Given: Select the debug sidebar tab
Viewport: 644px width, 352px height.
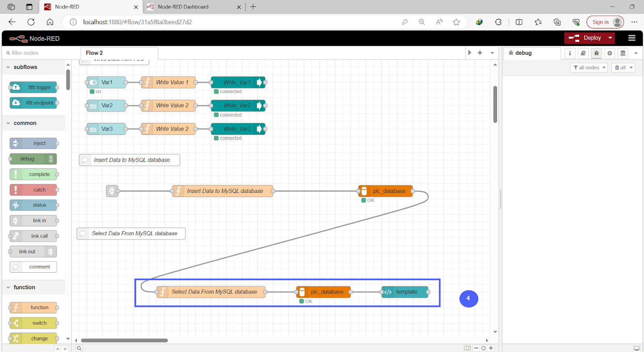Looking at the screenshot, I should click(x=532, y=53).
